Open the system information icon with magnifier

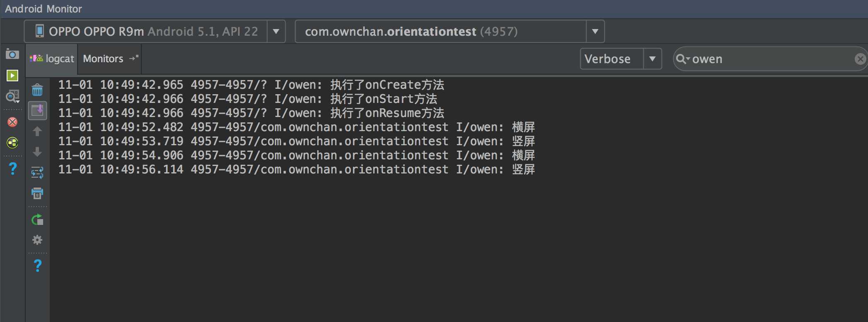[x=12, y=97]
